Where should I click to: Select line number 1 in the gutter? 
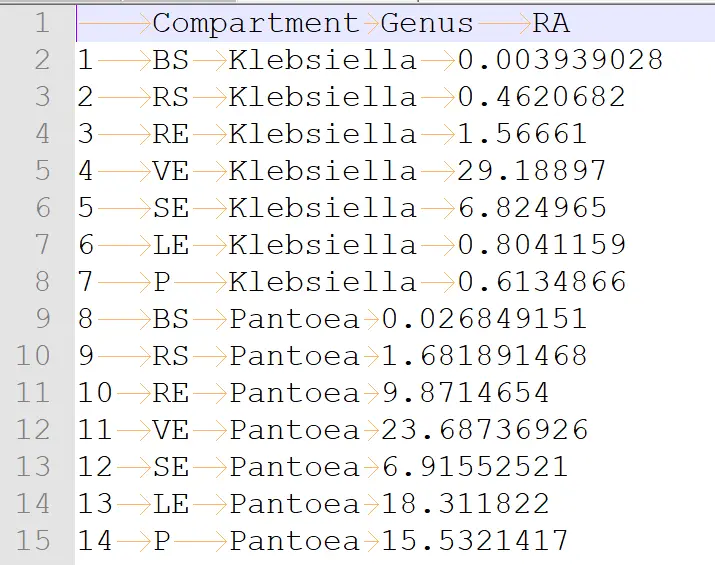click(x=41, y=23)
